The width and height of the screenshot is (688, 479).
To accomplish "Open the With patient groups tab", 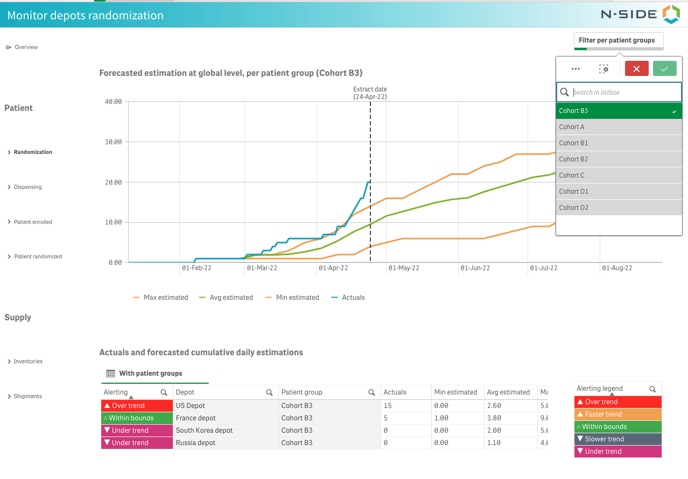I will pos(150,374).
